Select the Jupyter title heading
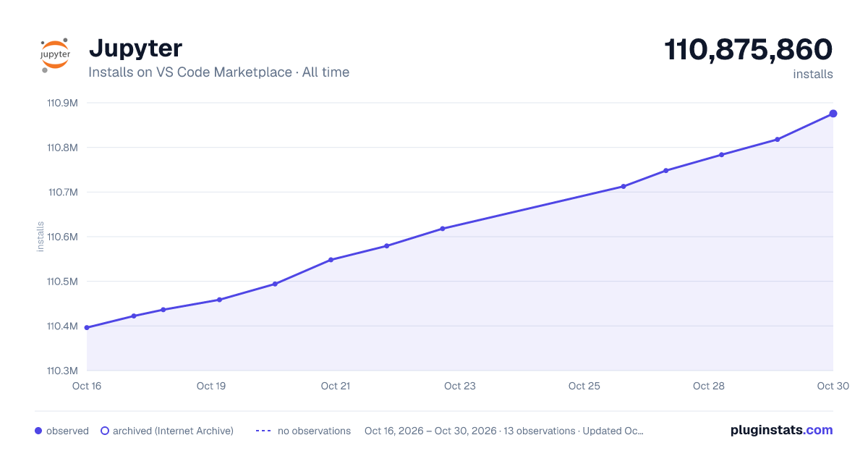 [x=135, y=48]
